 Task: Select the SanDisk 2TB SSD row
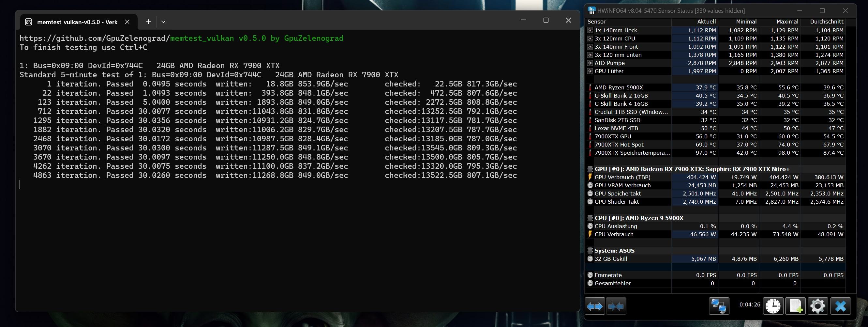tap(716, 120)
